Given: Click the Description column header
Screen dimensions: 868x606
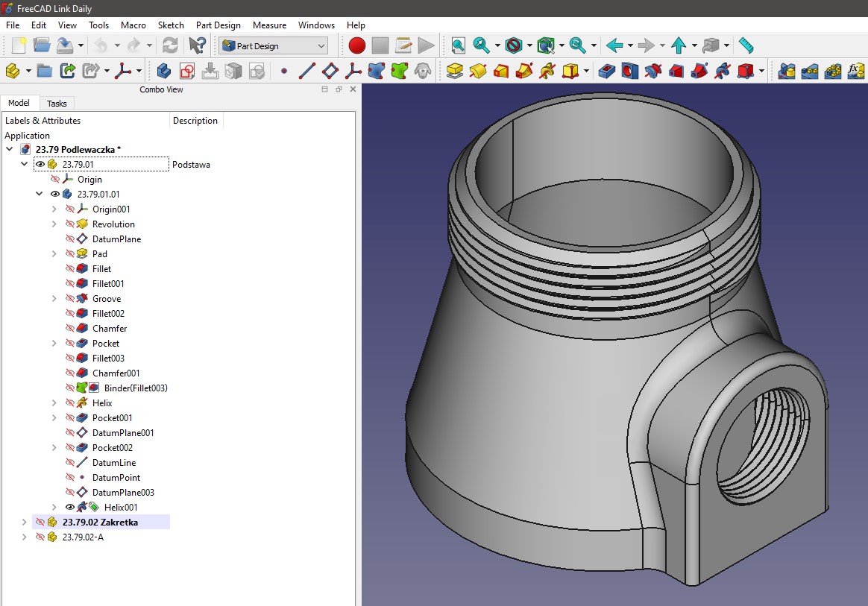Looking at the screenshot, I should tap(195, 121).
